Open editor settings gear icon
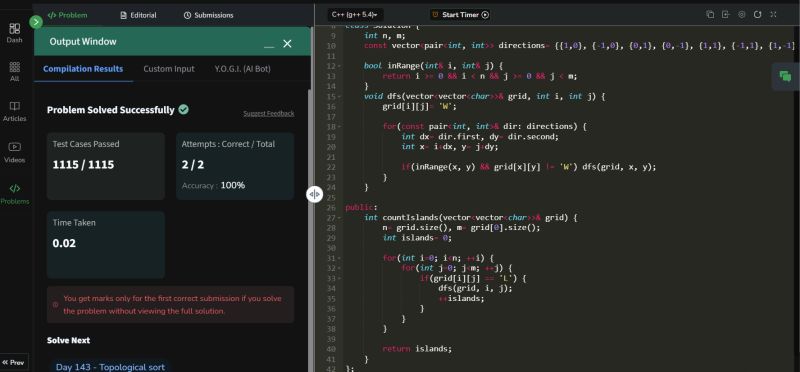The image size is (800, 372). coord(742,15)
